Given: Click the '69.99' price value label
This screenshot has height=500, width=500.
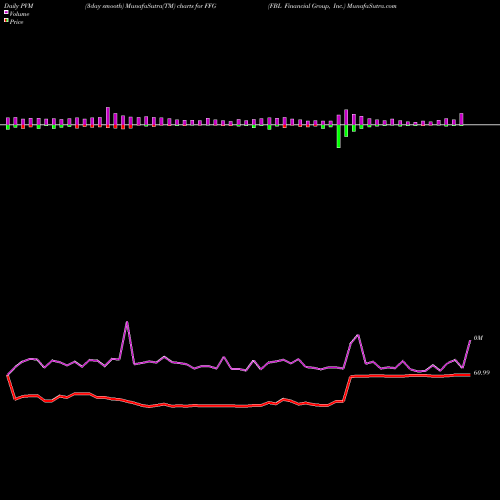Looking at the screenshot, I should (482, 373).
